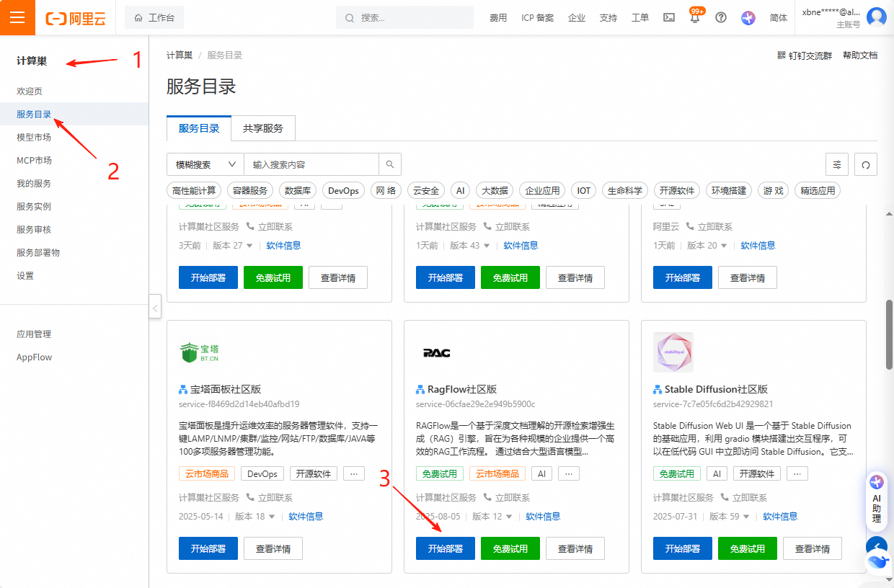894x588 pixels.
Task: Filter by 游戏 category tag
Action: tap(773, 191)
